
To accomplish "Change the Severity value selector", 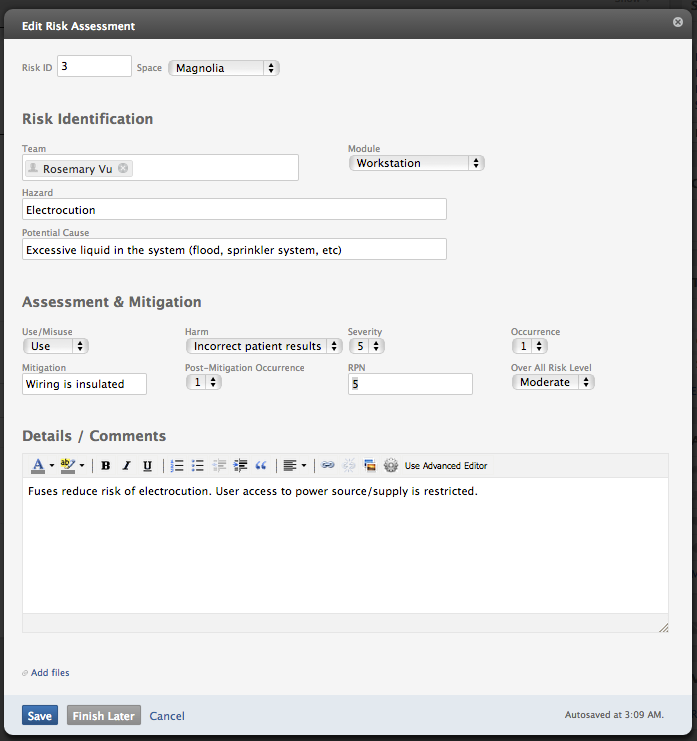I will click(x=366, y=346).
